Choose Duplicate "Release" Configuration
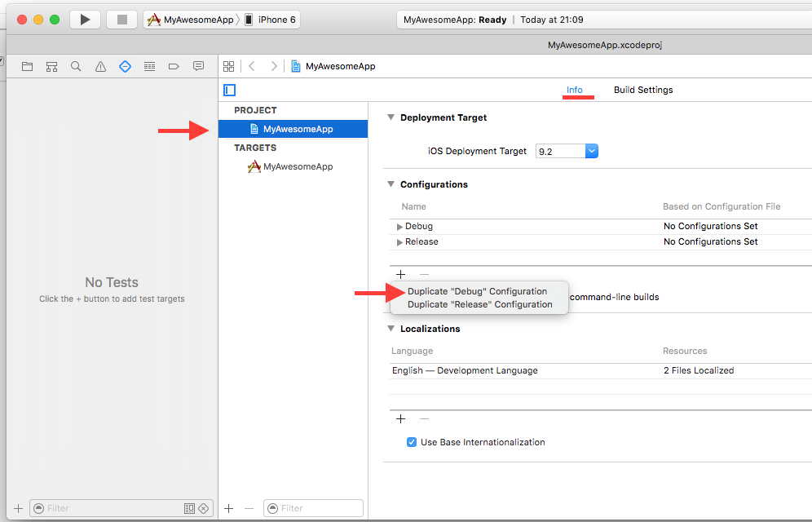This screenshot has height=522, width=812. [x=480, y=304]
